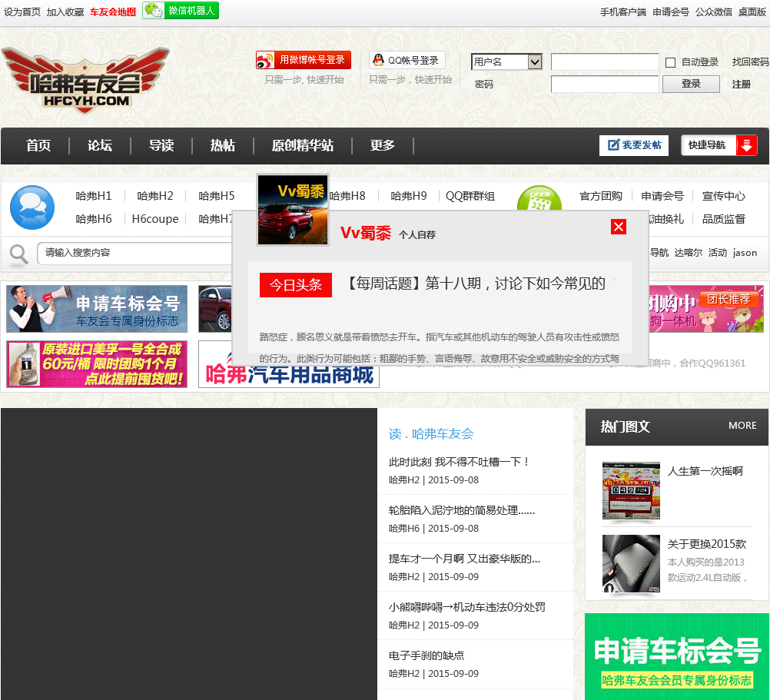770x700 pixels.
Task: Open the 人生第一次摇啊 thumbnail image
Action: click(x=631, y=490)
